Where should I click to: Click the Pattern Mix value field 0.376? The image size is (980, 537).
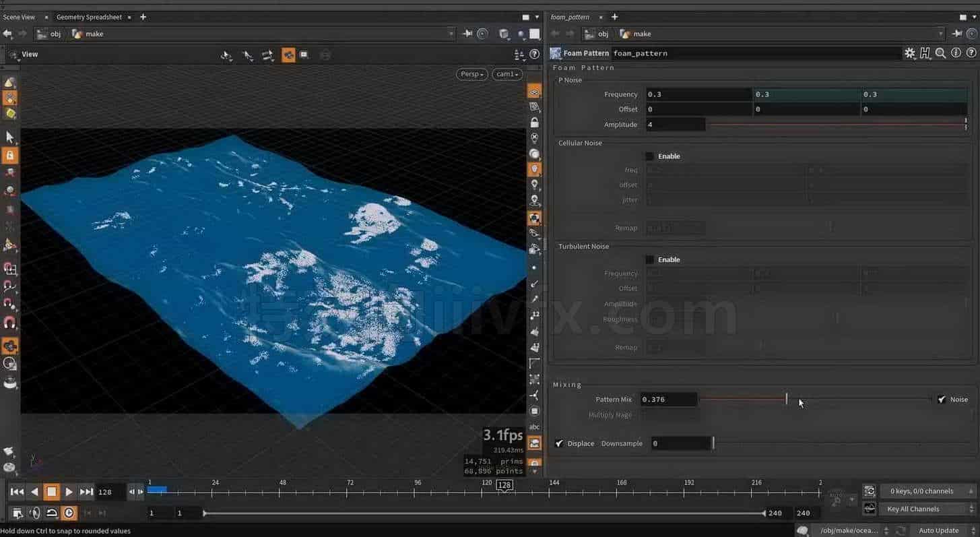click(x=668, y=400)
